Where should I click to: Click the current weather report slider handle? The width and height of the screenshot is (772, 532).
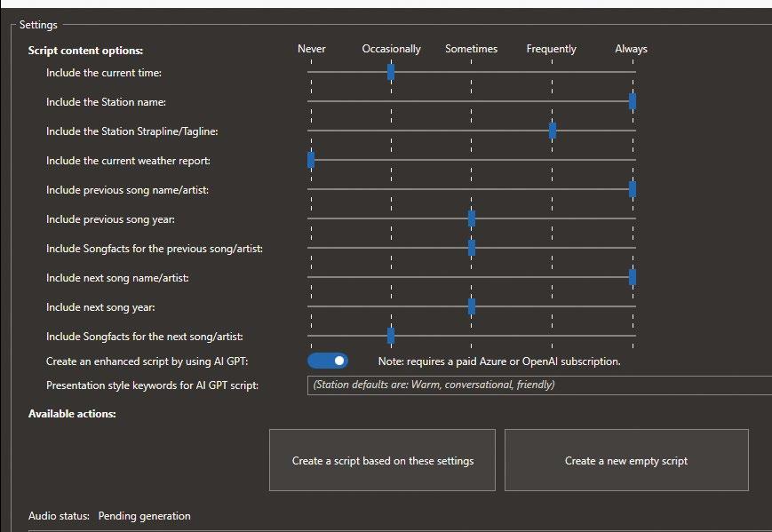(x=311, y=160)
